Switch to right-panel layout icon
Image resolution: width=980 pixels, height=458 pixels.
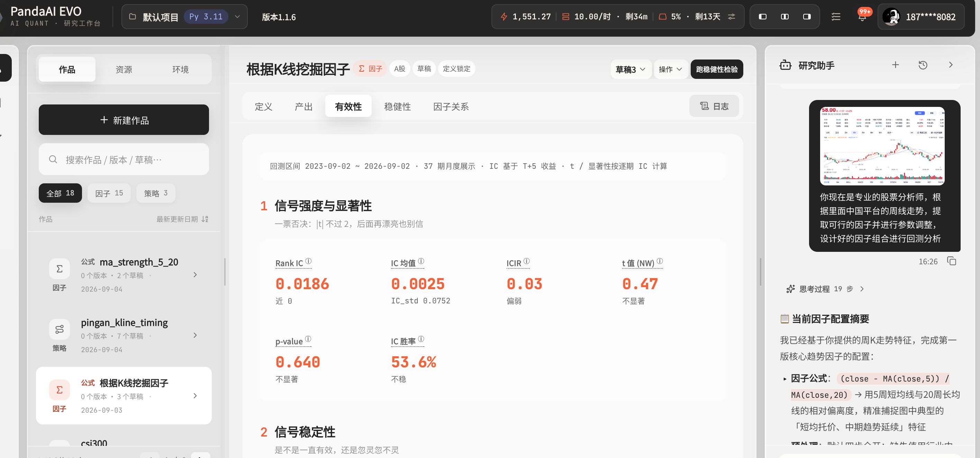(807, 17)
